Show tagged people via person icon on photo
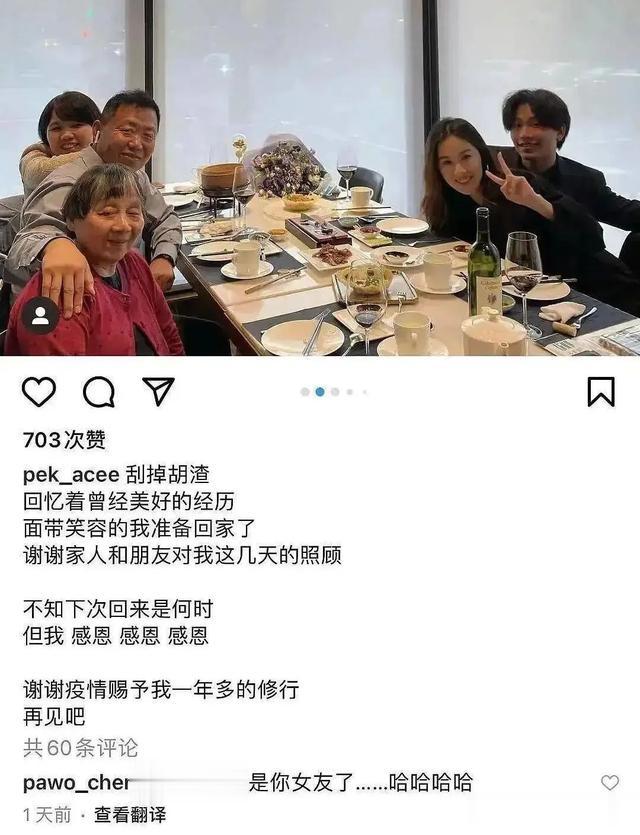 [x=40, y=316]
